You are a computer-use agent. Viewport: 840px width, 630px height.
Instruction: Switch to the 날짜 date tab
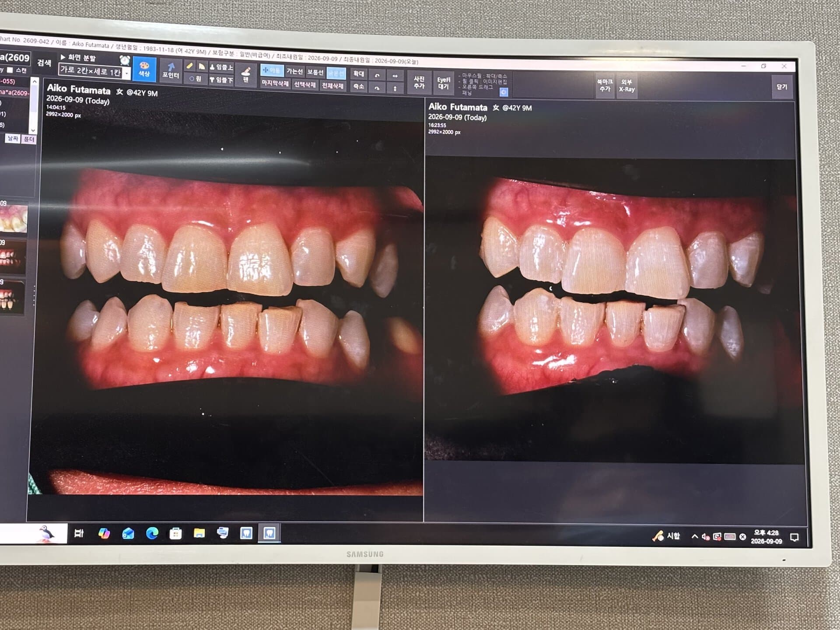point(13,138)
